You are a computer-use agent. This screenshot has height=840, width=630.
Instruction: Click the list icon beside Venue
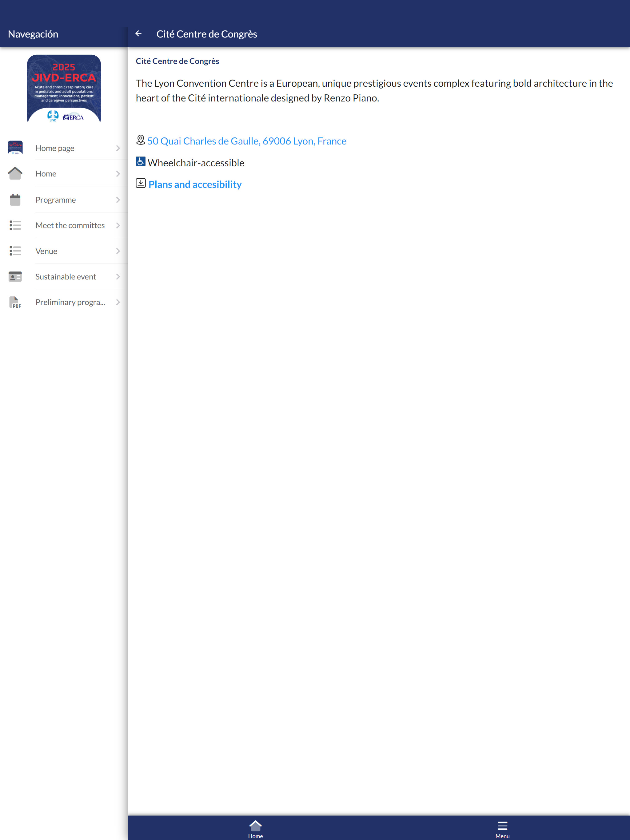point(15,251)
